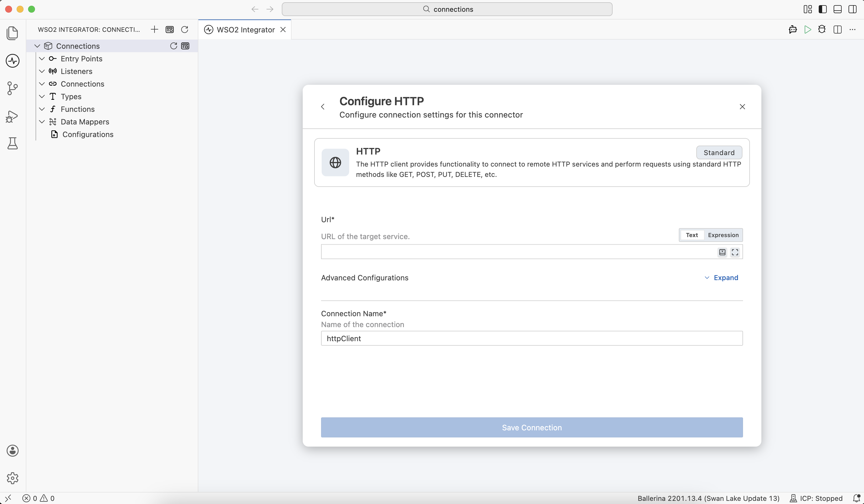Toggle the secondary side bar
Image resolution: width=864 pixels, height=504 pixels.
852,9
